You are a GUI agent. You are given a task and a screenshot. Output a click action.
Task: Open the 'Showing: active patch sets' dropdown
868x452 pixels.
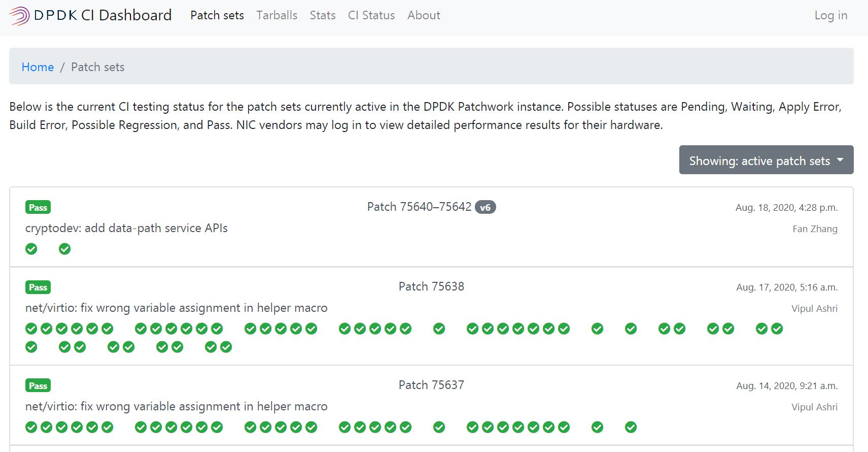[x=766, y=160]
